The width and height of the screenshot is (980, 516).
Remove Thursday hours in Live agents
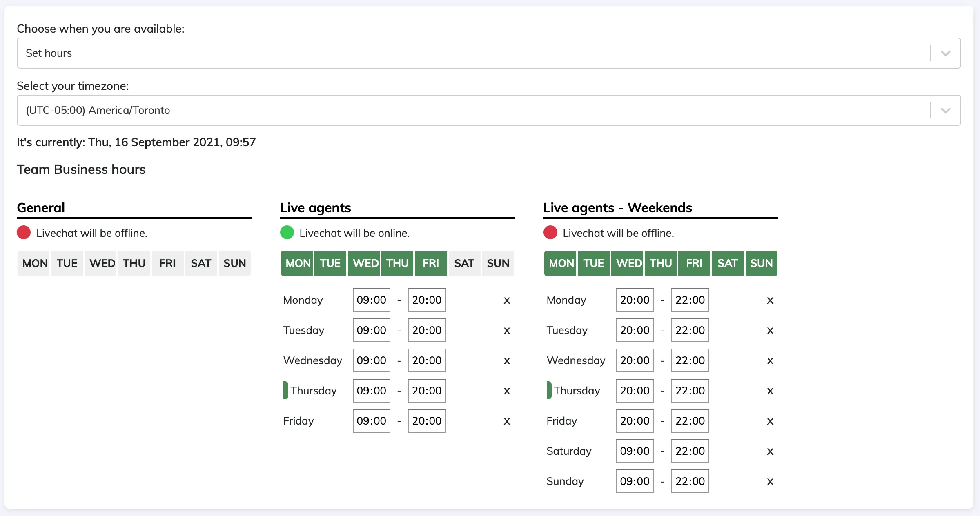(507, 391)
